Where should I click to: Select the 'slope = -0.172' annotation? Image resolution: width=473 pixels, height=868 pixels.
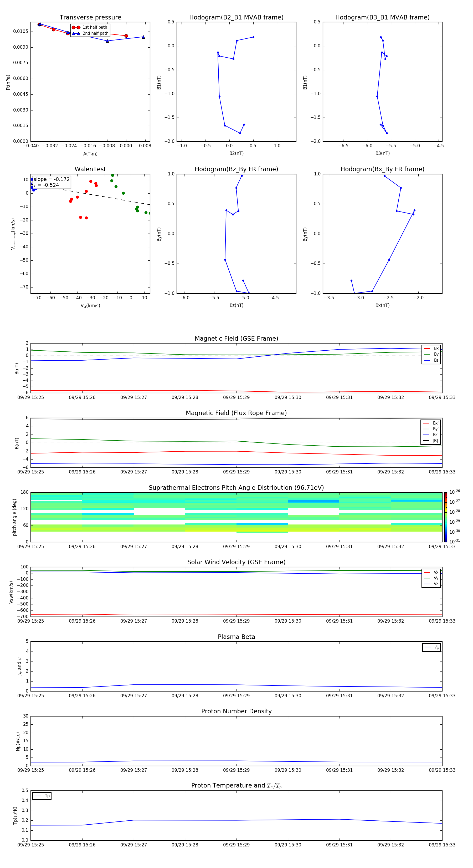52,179
